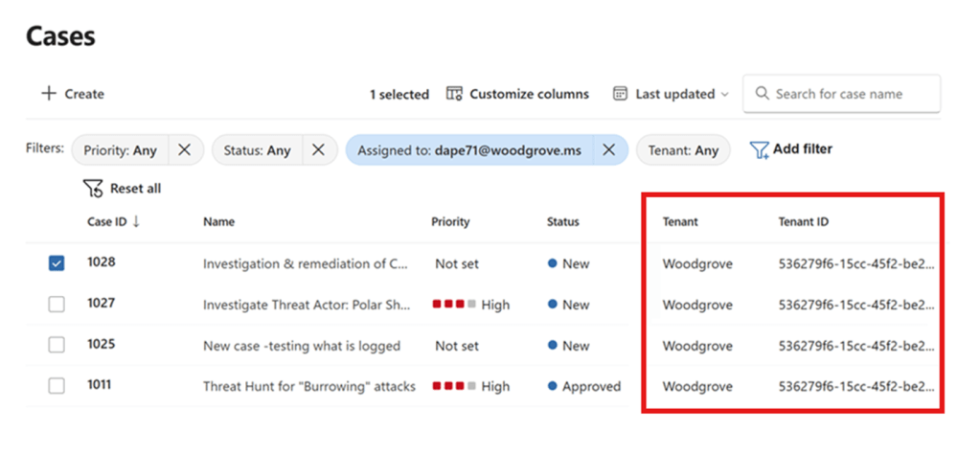
Task: Open the Threat Hunt for "Burrowing" attacks case
Action: [308, 387]
